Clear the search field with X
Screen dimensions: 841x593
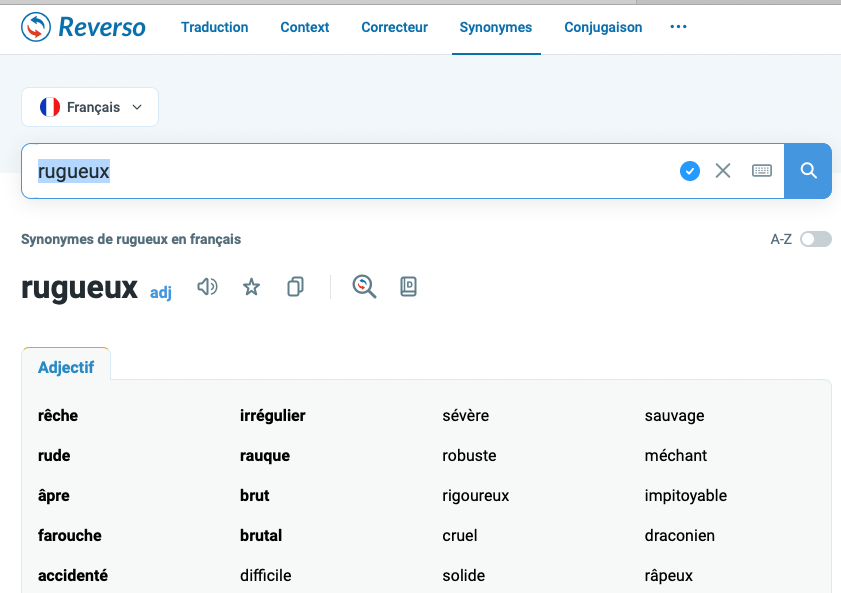click(x=723, y=171)
